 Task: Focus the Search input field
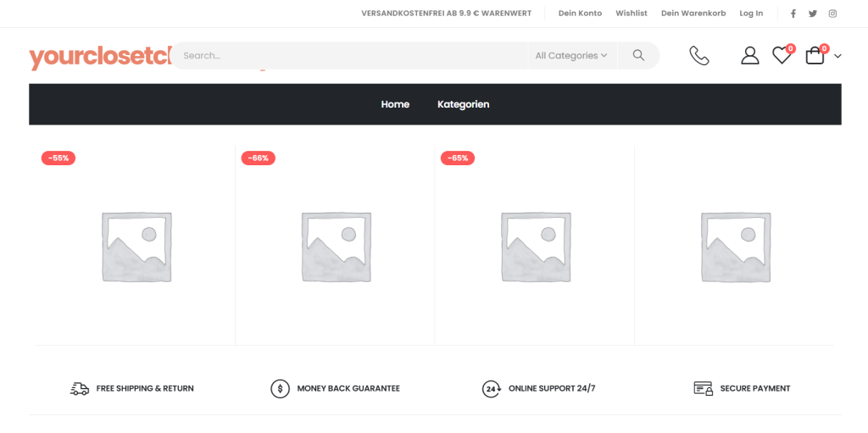[x=348, y=56]
